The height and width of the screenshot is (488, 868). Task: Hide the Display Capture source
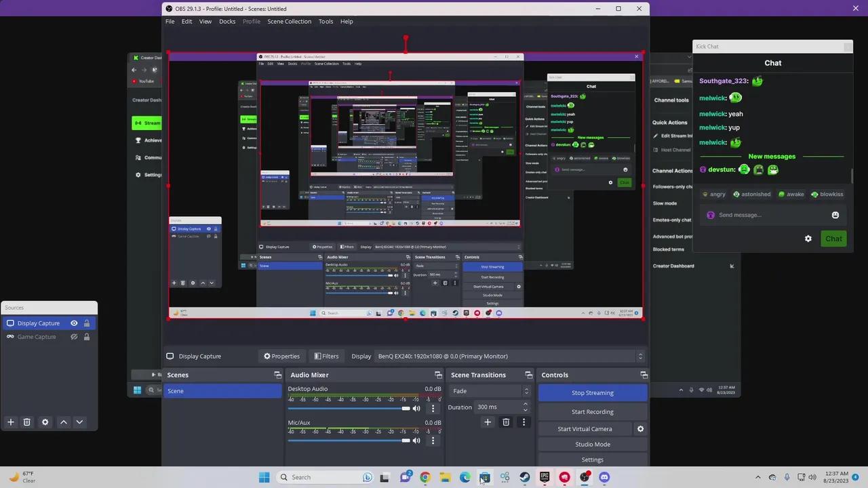[74, 323]
